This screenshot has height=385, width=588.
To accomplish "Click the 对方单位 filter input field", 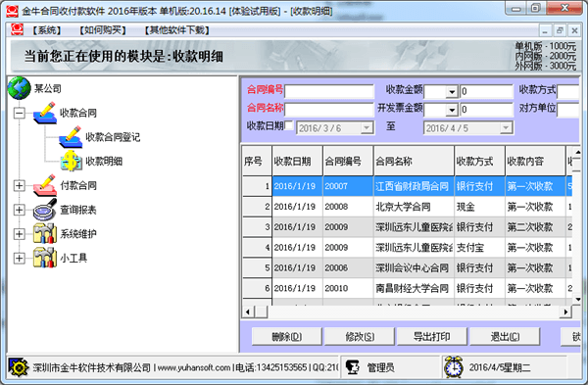I will [568, 110].
